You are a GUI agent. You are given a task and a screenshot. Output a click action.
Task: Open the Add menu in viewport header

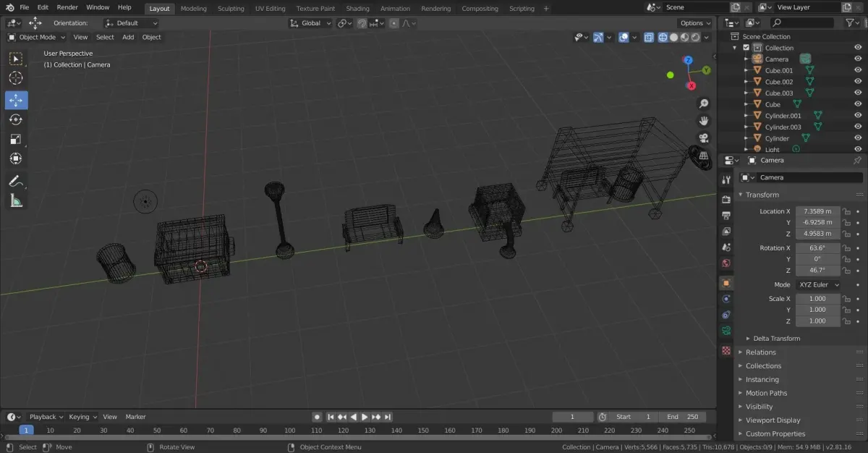(x=128, y=37)
